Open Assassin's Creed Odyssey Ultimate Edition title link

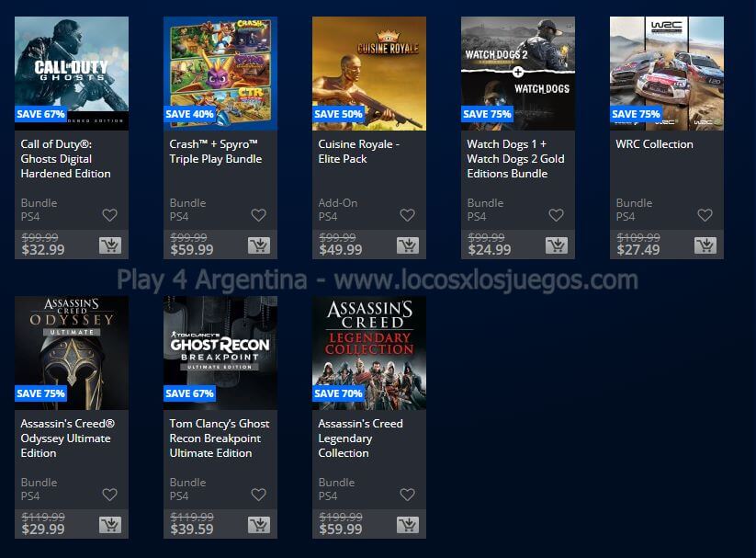click(67, 438)
